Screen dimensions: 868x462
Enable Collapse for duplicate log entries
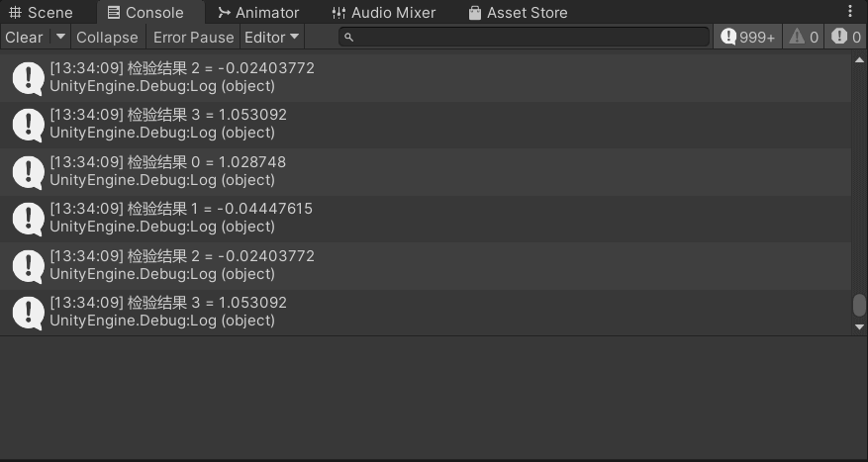(x=107, y=37)
